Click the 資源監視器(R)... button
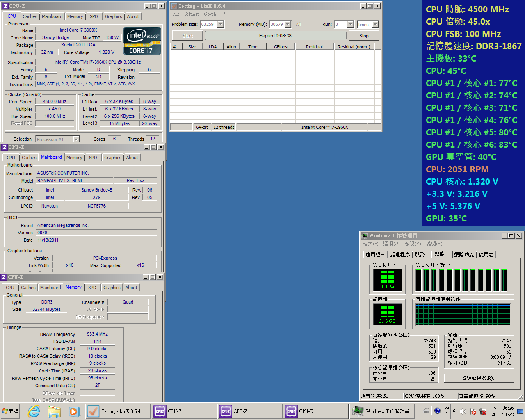Image resolution: width=525 pixels, height=420 pixels. [479, 378]
